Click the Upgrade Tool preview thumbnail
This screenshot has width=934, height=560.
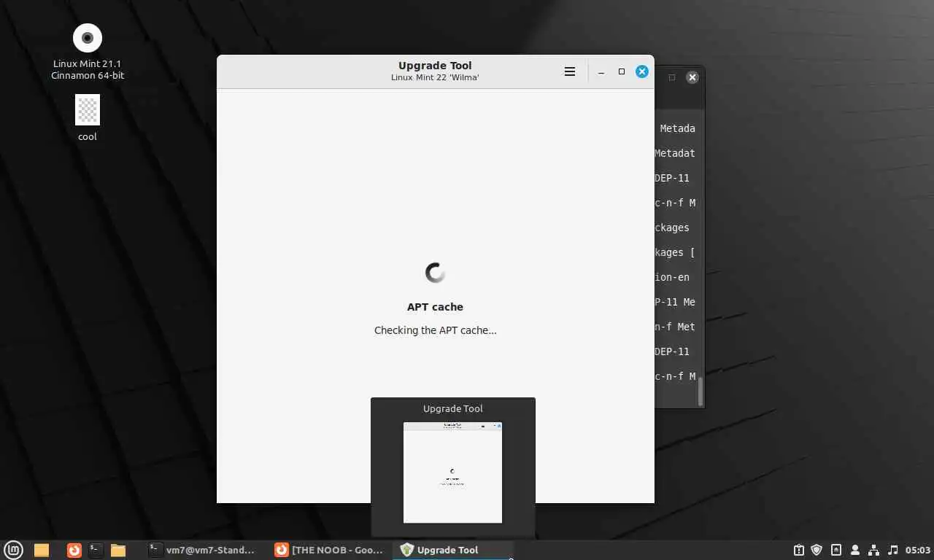coord(452,472)
